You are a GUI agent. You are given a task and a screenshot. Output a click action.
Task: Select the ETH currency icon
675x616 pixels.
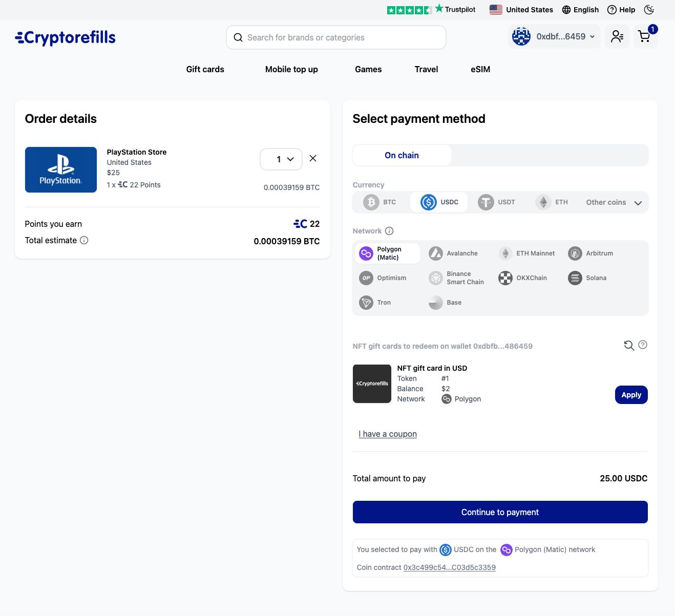(543, 202)
